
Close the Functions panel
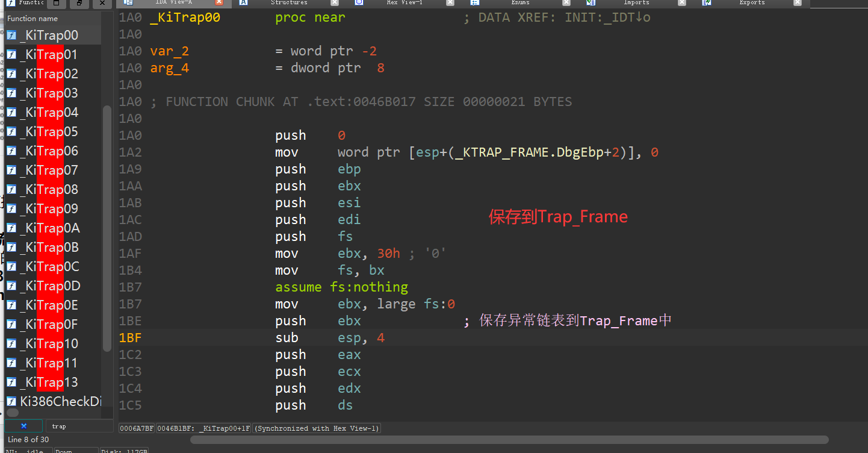[102, 3]
